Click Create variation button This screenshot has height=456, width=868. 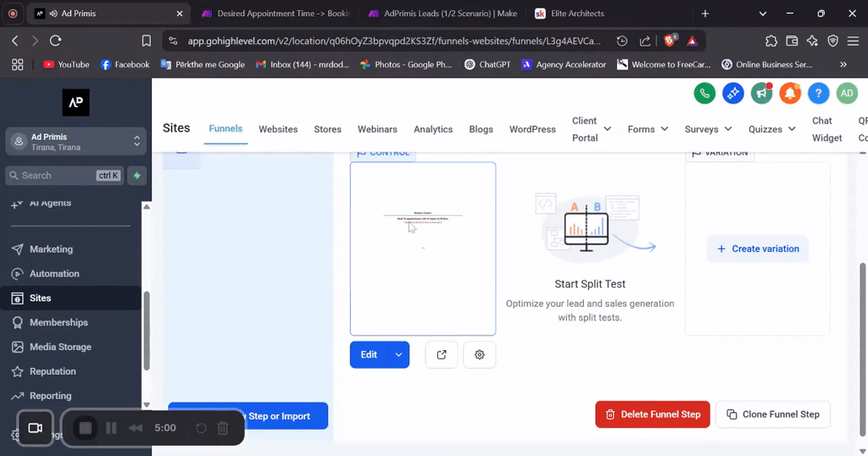(x=757, y=249)
